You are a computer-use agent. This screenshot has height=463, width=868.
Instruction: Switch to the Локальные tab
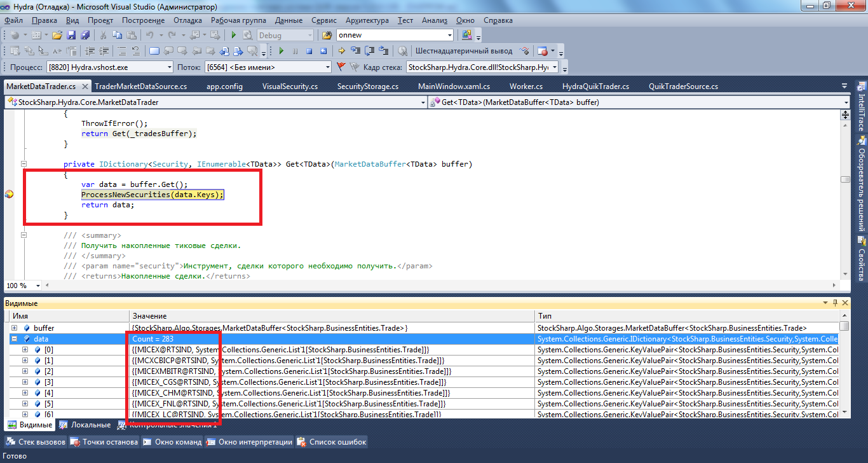tap(85, 425)
